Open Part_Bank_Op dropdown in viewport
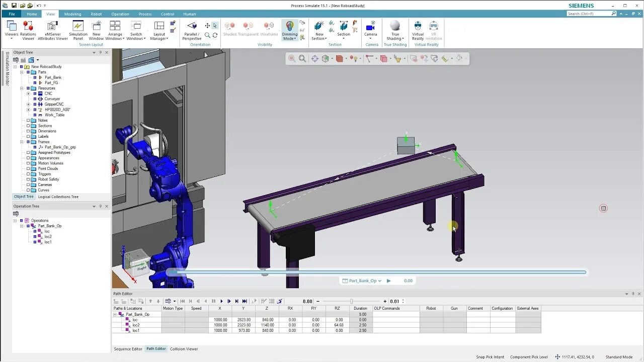 point(380,281)
